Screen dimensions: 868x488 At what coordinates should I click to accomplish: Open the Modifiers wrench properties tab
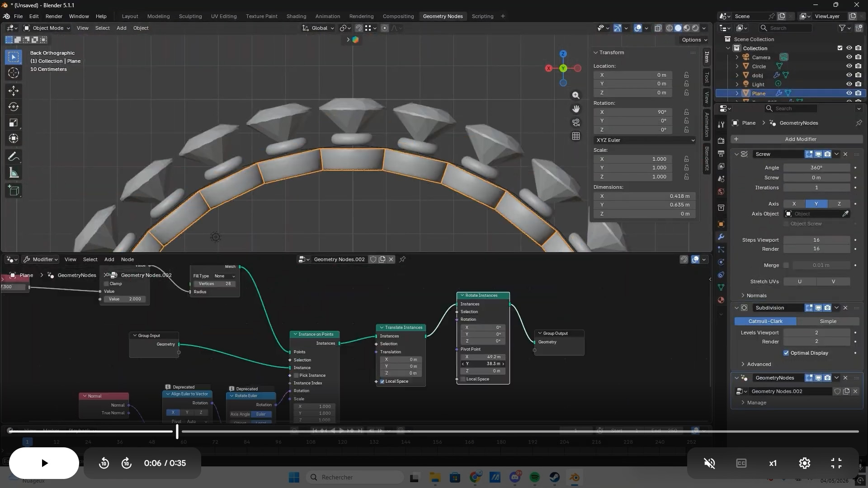721,237
